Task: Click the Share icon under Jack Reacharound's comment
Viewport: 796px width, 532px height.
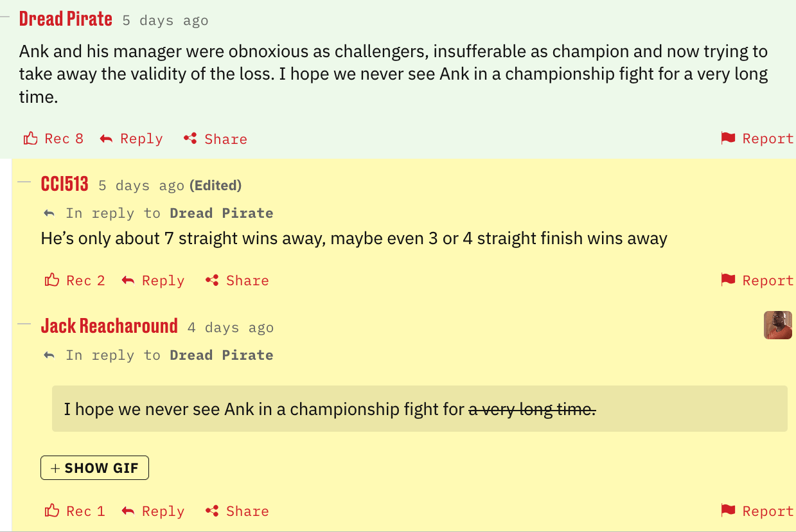Action: pos(212,511)
